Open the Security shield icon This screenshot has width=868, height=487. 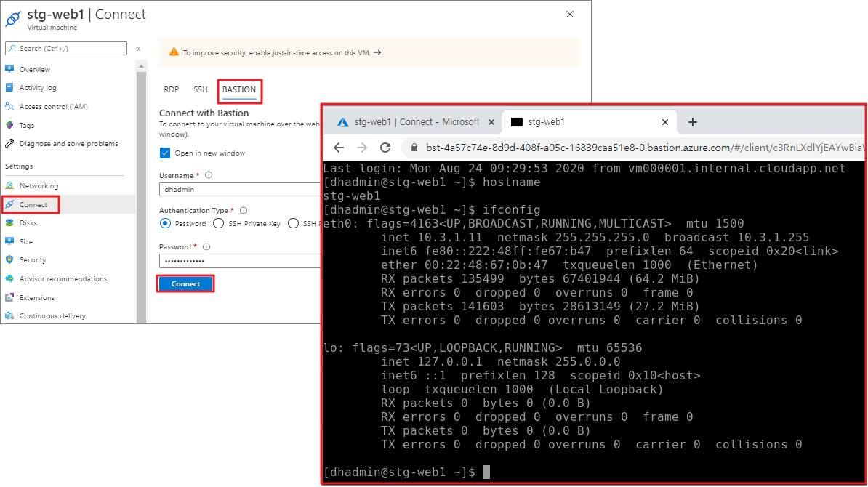click(9, 259)
